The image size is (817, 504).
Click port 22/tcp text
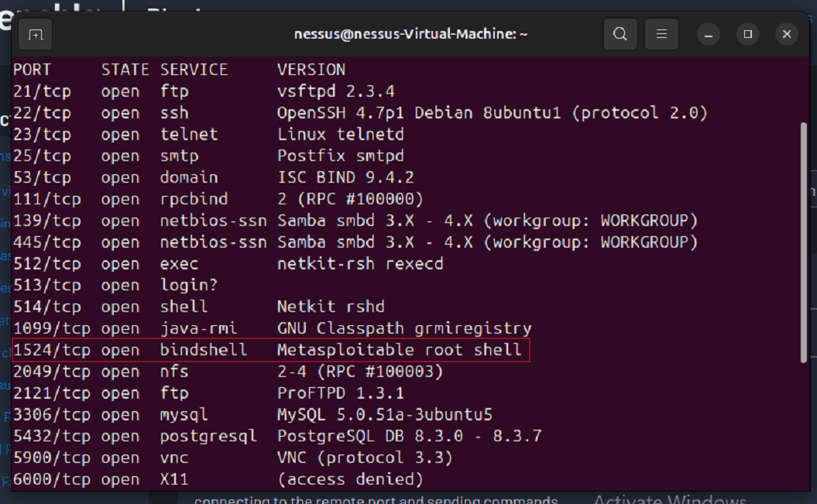42,113
